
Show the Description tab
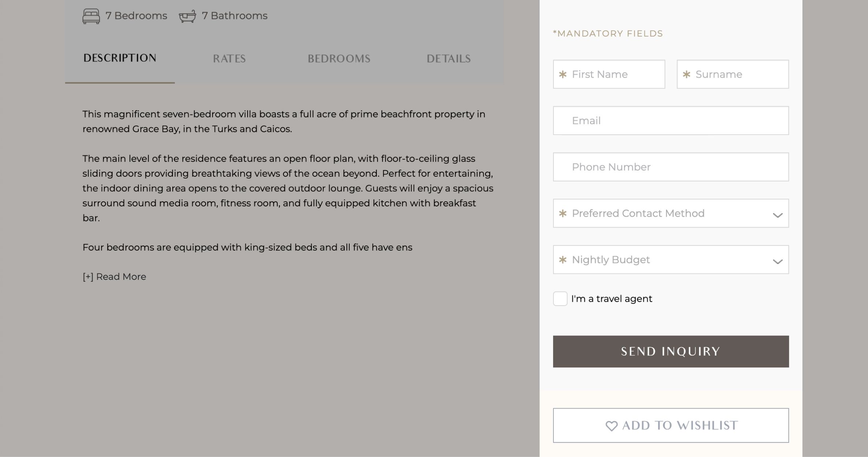tap(120, 58)
